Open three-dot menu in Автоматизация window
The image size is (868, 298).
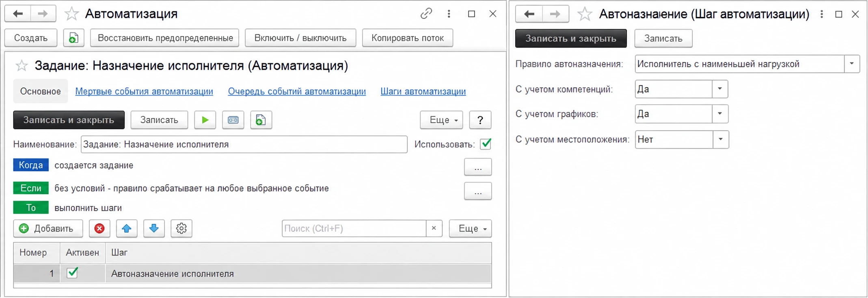click(x=449, y=14)
